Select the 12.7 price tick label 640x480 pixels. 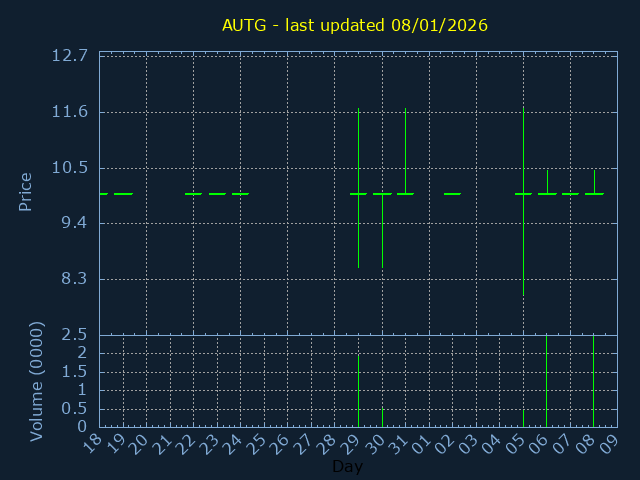[70, 55]
